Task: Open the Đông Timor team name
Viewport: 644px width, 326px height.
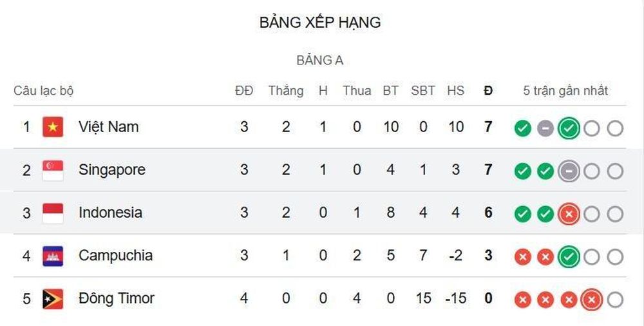Action: 116,298
